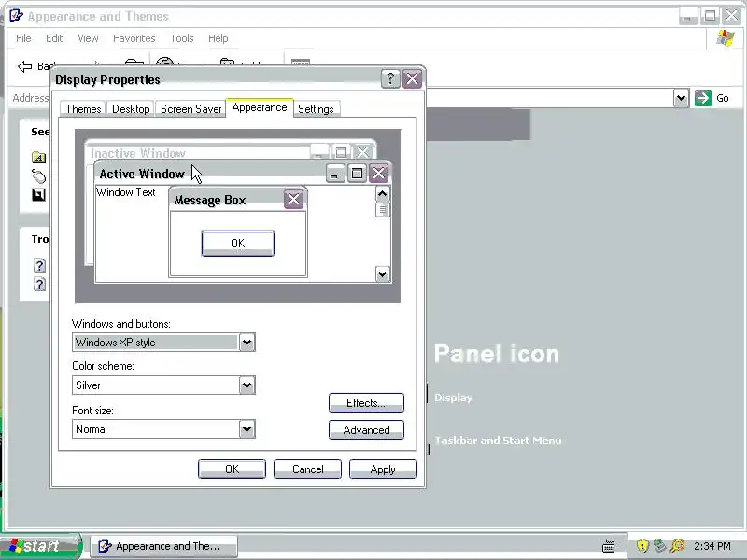The width and height of the screenshot is (747, 560).
Task: Click the Appearance and Themes title icon
Action: pyautogui.click(x=16, y=16)
